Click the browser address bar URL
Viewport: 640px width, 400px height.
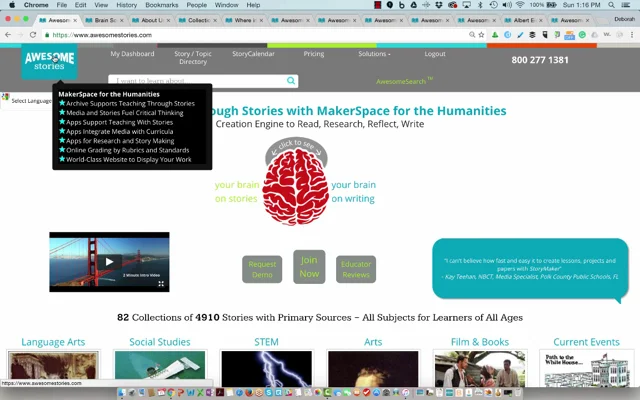102,35
